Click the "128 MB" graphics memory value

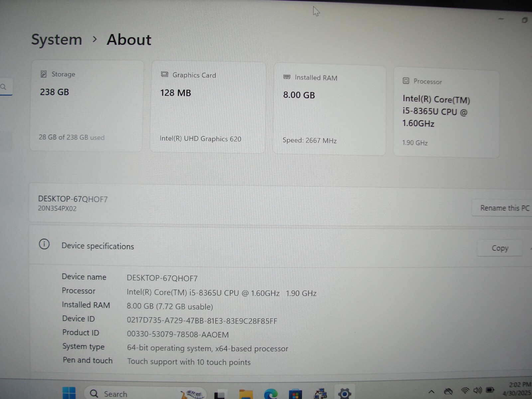point(176,93)
